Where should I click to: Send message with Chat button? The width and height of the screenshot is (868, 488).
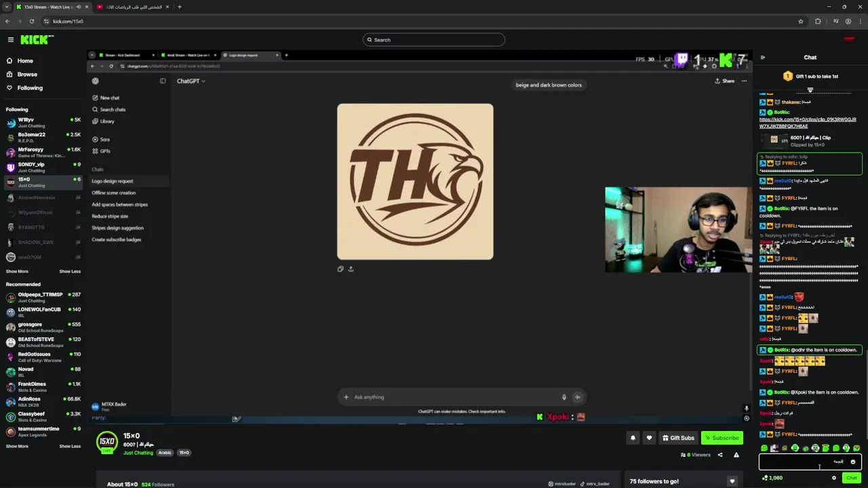pyautogui.click(x=852, y=478)
